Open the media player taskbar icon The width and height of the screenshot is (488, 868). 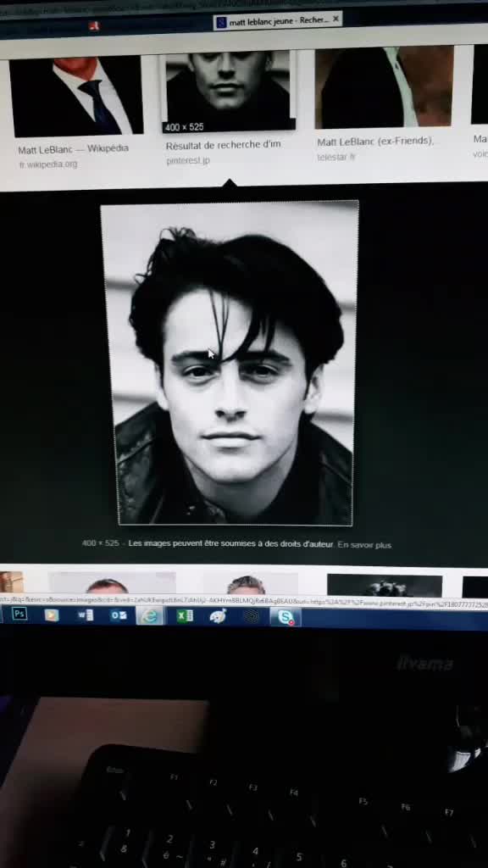click(52, 615)
